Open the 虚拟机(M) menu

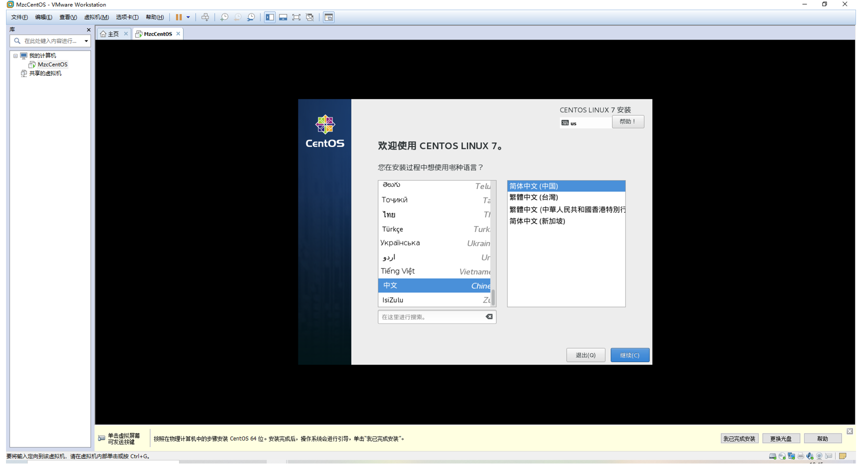pos(96,17)
